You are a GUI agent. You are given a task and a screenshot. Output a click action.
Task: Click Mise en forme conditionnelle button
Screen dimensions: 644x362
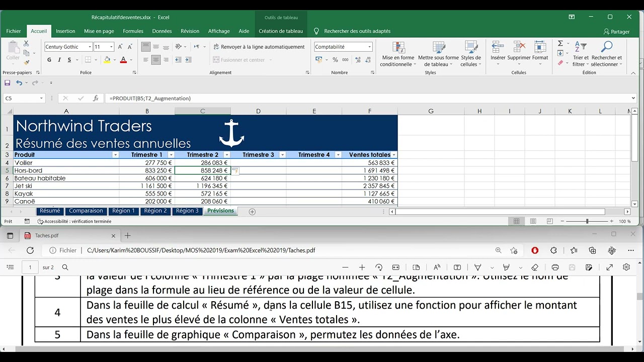point(397,54)
